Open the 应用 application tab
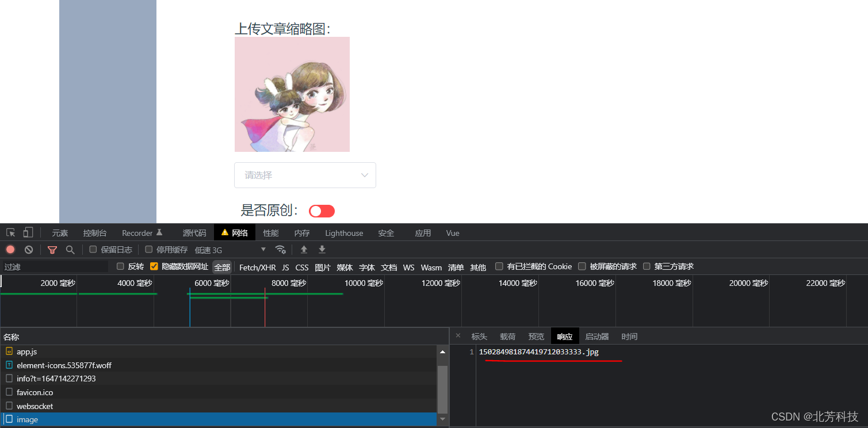868x428 pixels. (423, 233)
